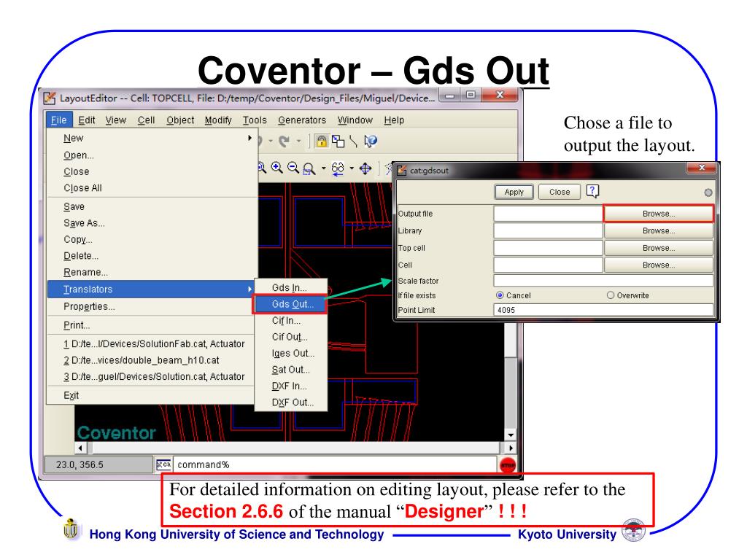Click the vertical scrollbar down arrow
747x560 pixels.
tap(510, 435)
